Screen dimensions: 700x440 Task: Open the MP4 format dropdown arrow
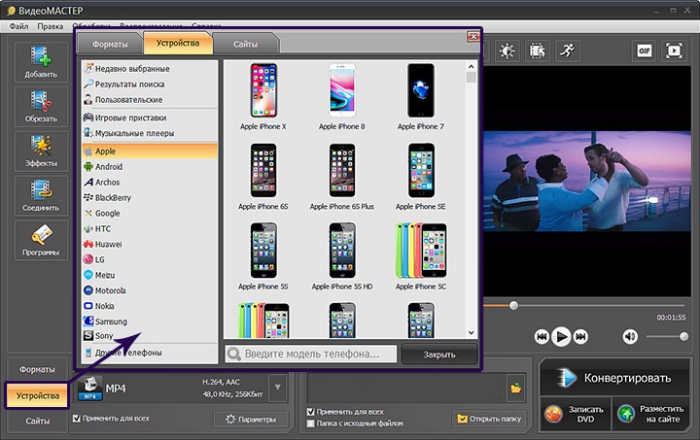pos(278,387)
